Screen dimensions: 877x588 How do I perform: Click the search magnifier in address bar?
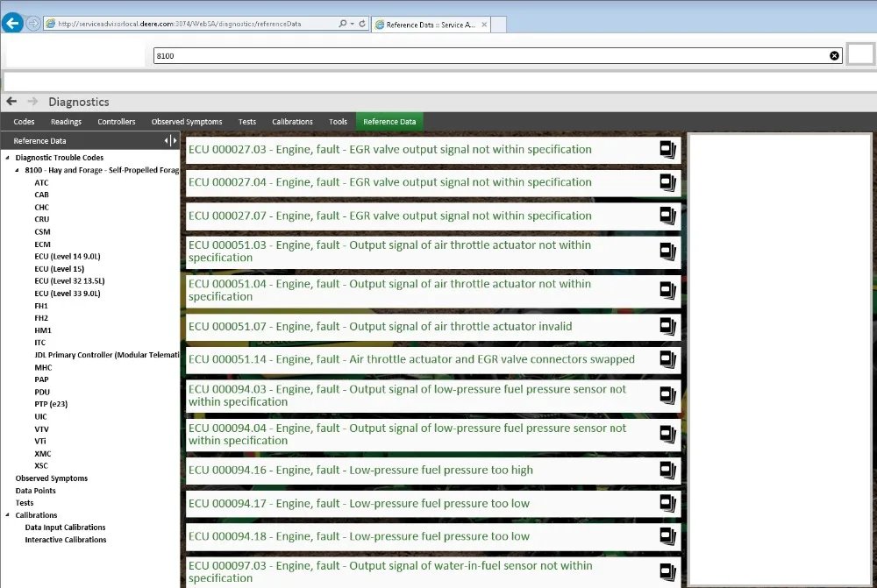(x=342, y=24)
